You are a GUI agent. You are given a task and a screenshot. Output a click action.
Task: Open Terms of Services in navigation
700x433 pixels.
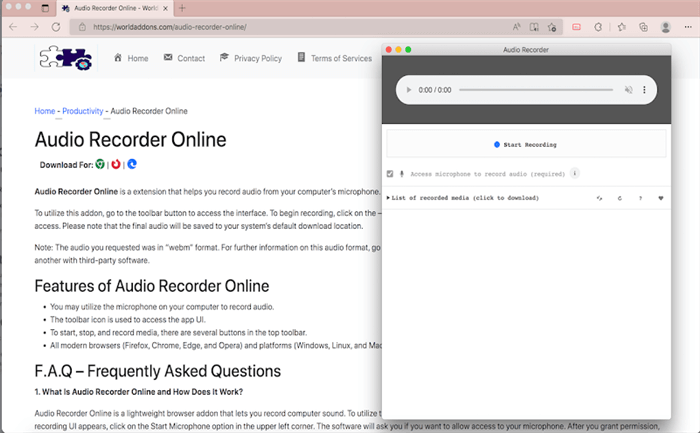tap(335, 58)
